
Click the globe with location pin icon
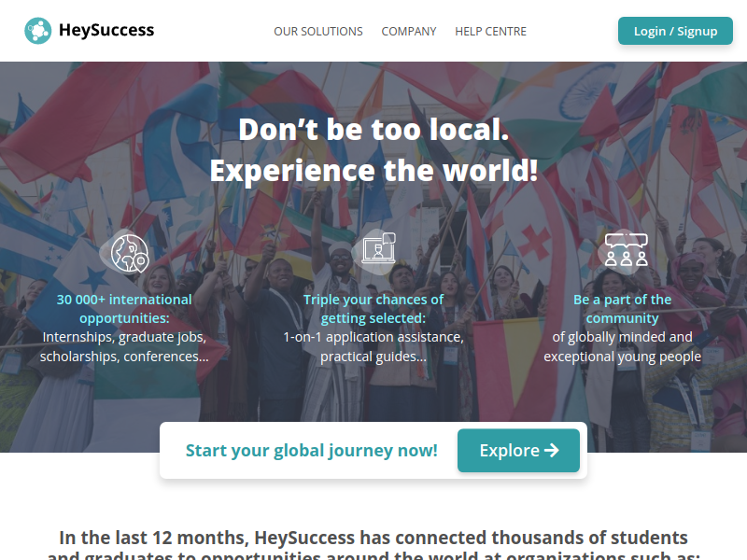[125, 252]
